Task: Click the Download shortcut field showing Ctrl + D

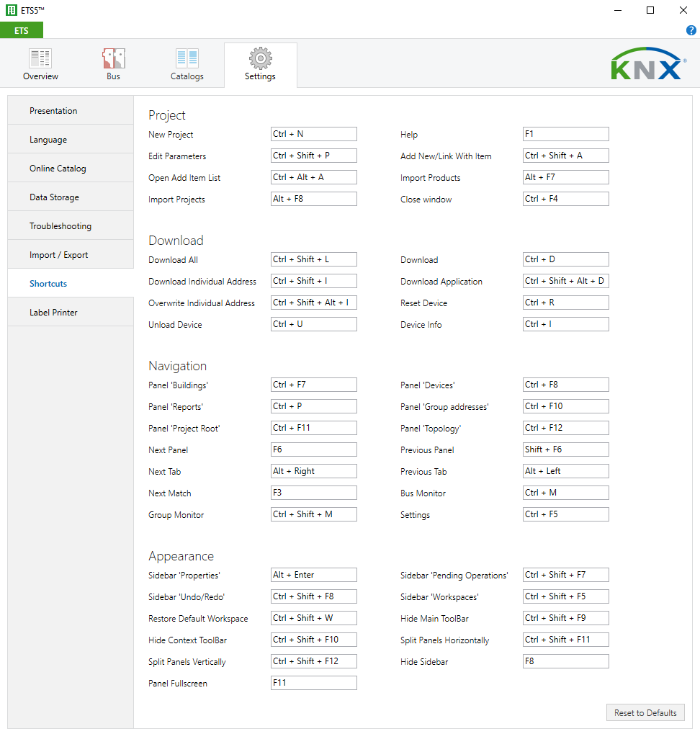Action: 566,259
